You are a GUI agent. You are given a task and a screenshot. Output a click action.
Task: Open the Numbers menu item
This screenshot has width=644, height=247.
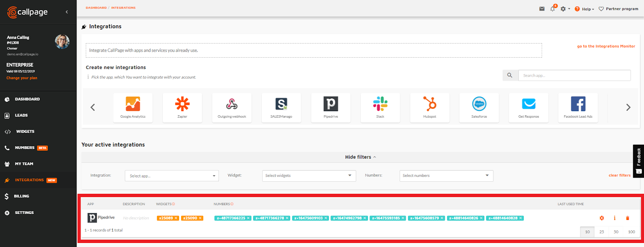tap(25, 148)
